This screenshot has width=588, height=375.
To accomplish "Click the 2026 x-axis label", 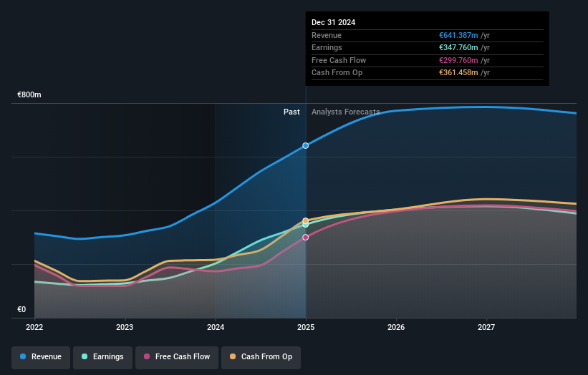I will tap(396, 327).
